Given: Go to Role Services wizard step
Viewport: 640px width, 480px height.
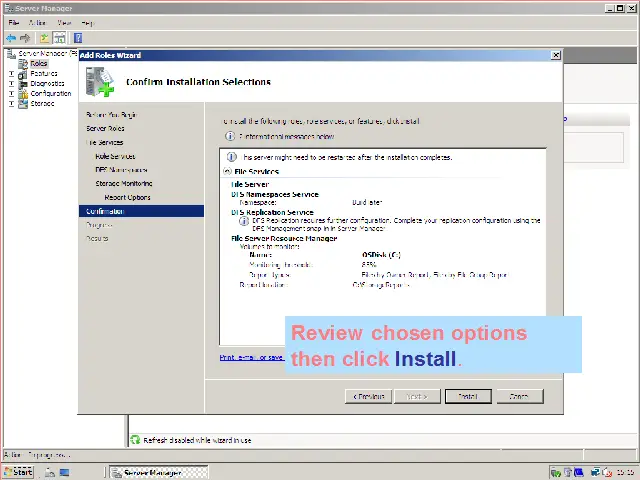Looking at the screenshot, I should pos(115,156).
